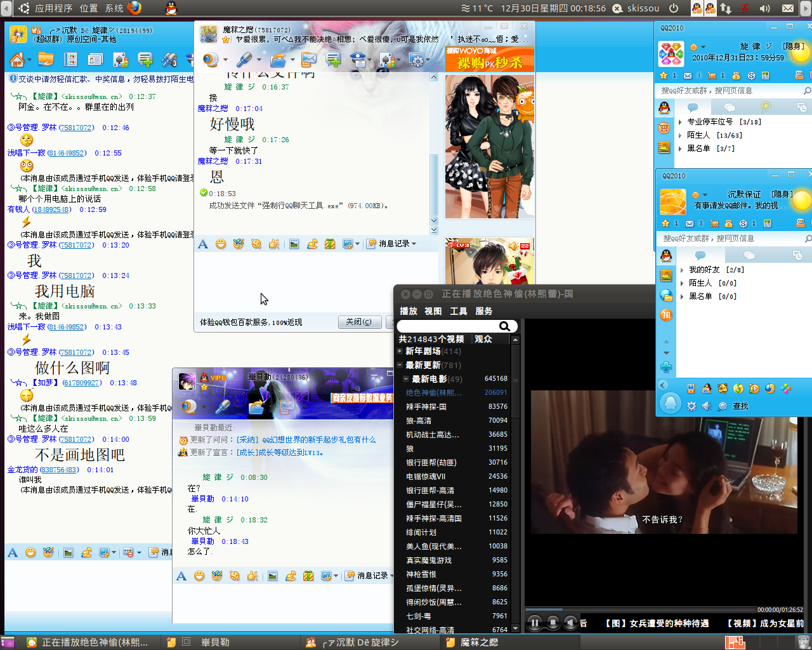Toggle ad sound speaker beside LV3 avatar
The image size is (812, 650).
[513, 245]
